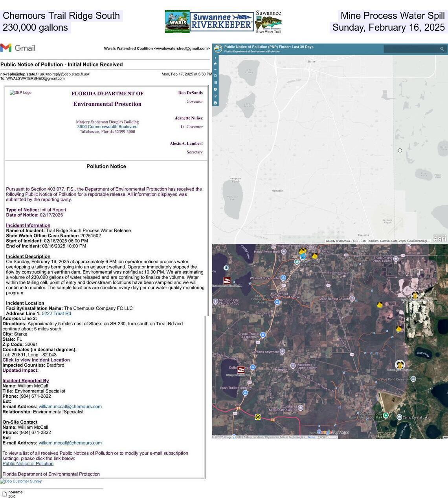Click the Gmail logo

[x=18, y=48]
